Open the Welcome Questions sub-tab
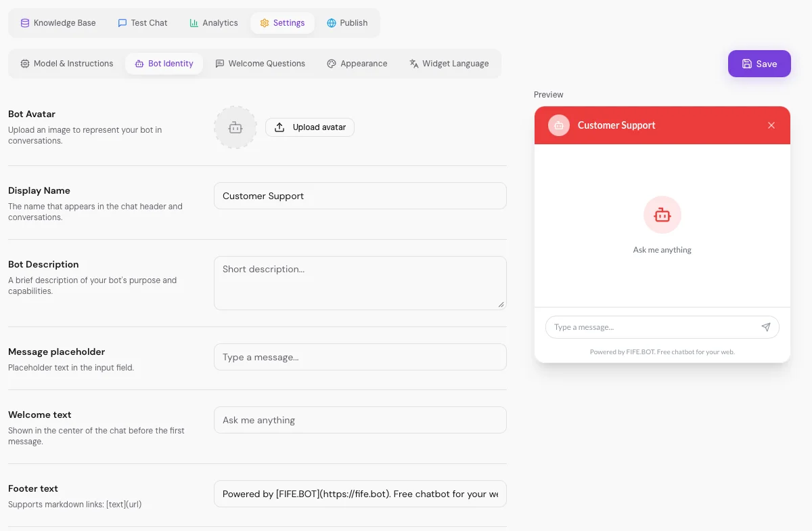Viewport: 812px width, 531px height. click(261, 64)
